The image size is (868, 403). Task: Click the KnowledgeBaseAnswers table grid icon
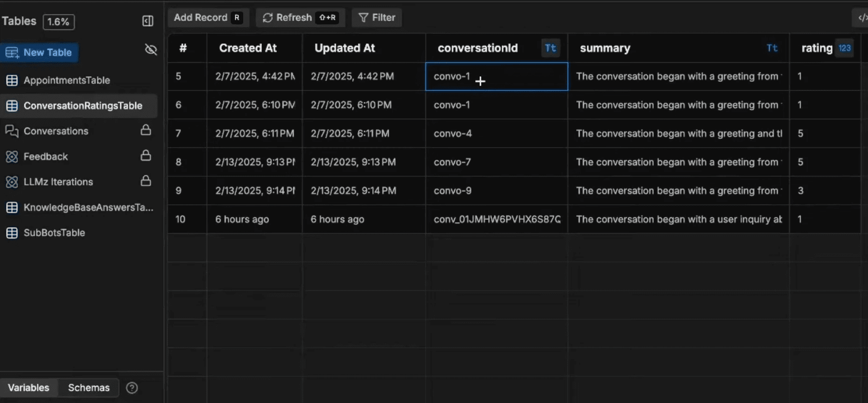pos(12,207)
